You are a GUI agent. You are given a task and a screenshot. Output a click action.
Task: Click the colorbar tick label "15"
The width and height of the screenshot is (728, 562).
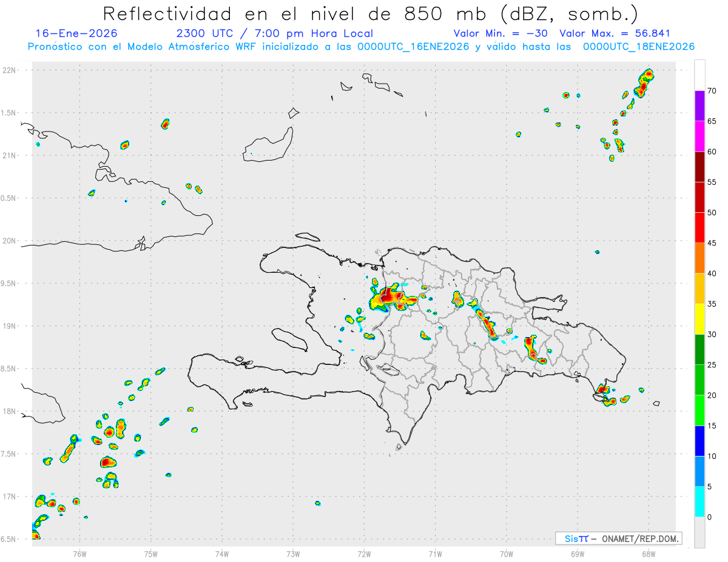(x=712, y=426)
